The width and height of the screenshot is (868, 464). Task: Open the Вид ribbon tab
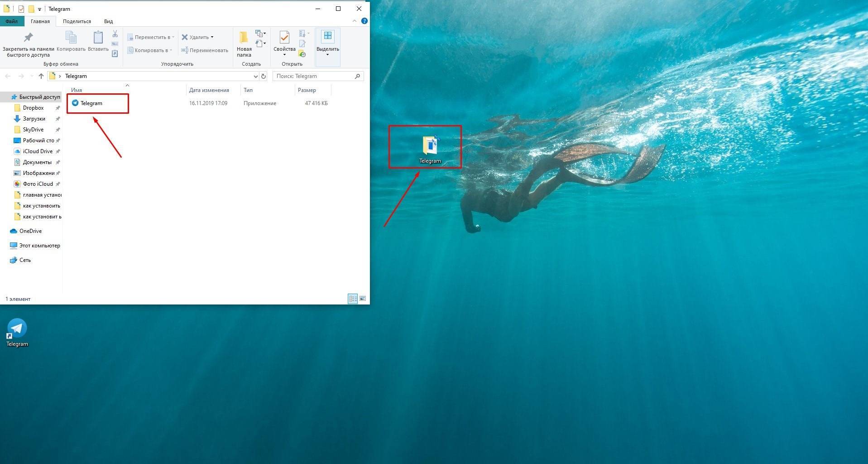point(108,21)
